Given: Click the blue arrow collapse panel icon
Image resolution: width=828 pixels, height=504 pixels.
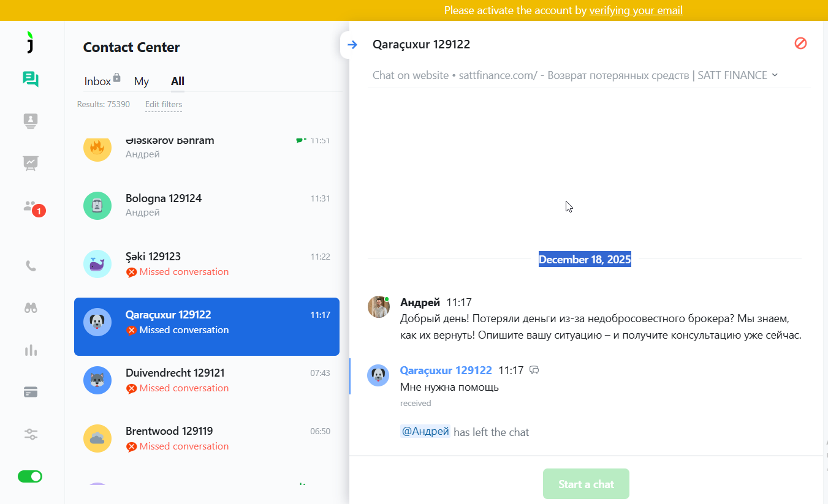Looking at the screenshot, I should (x=352, y=45).
